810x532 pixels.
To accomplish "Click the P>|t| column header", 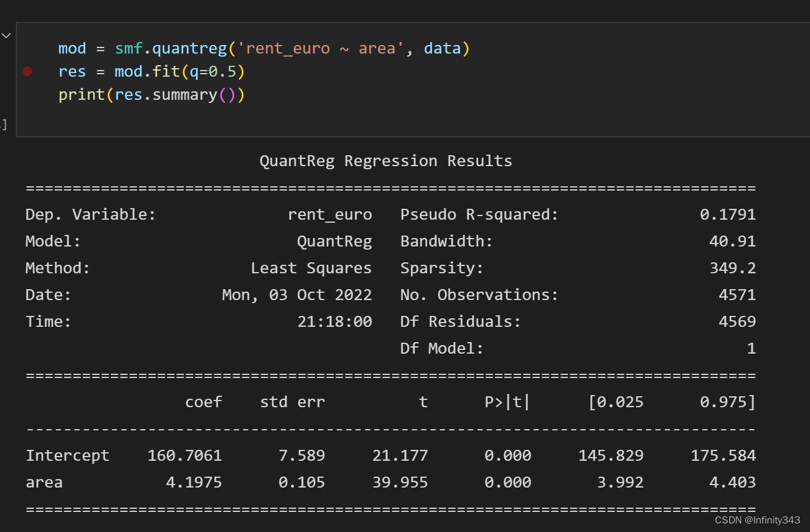I will coord(508,402).
